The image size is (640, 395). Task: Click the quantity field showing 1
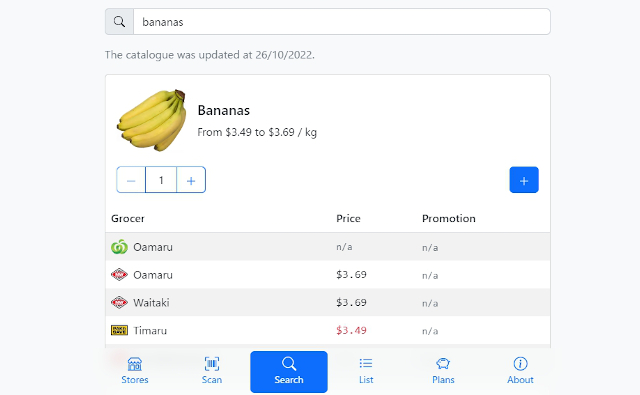click(x=161, y=180)
